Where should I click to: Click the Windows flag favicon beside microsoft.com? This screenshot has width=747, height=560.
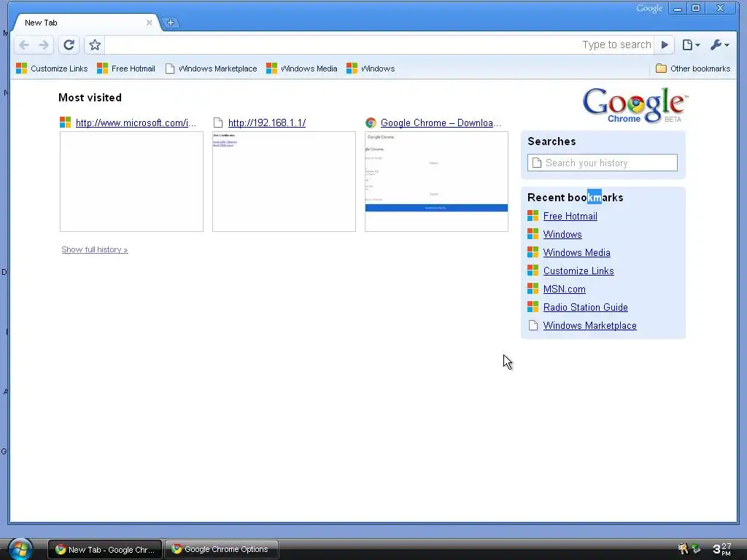(65, 122)
